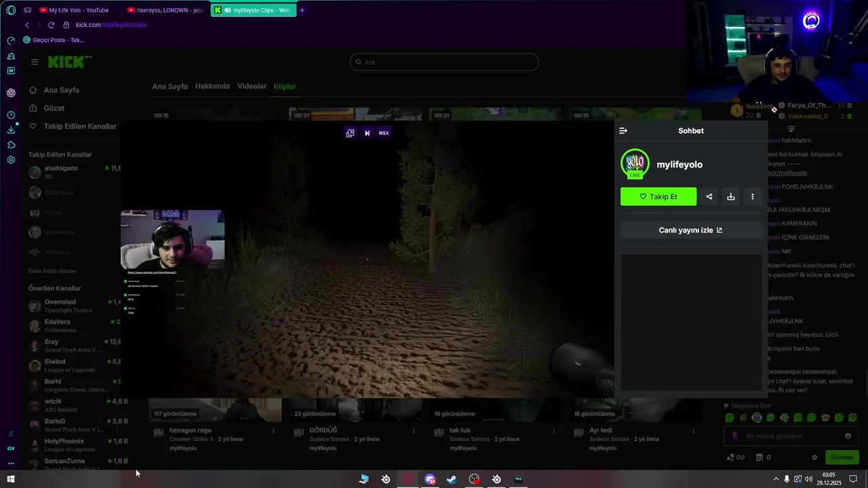Toggle Kick hamburger side menu
The height and width of the screenshot is (488, 868).
[x=35, y=62]
